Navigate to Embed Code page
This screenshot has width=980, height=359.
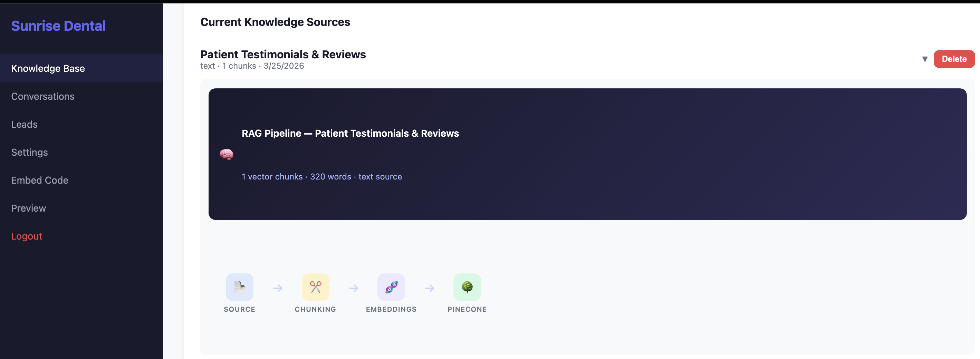point(40,180)
